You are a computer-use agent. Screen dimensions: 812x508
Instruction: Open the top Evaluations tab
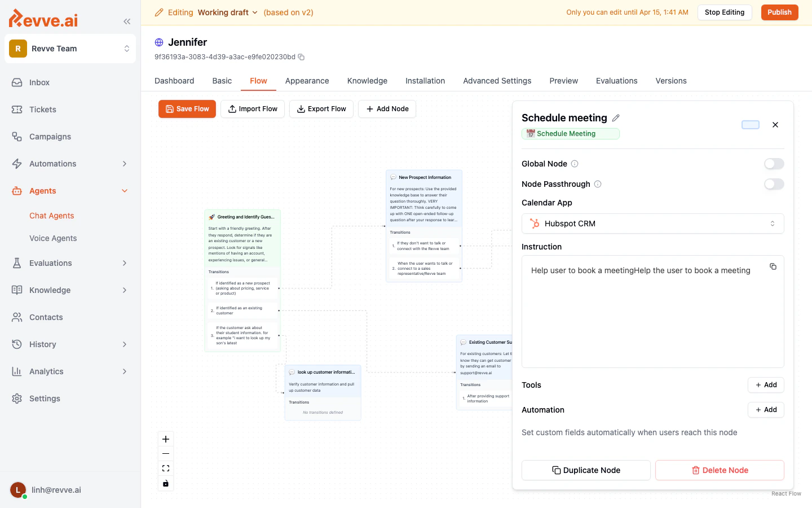[617, 81]
